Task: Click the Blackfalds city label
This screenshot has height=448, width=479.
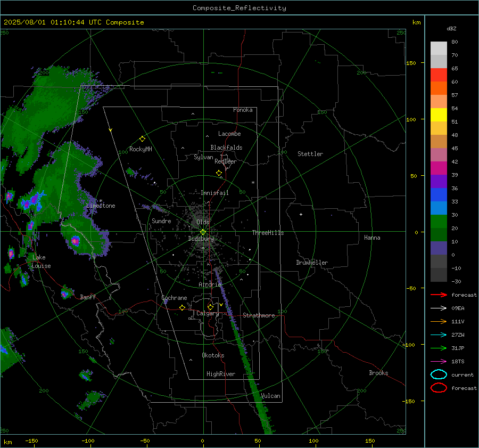Action: [226, 148]
